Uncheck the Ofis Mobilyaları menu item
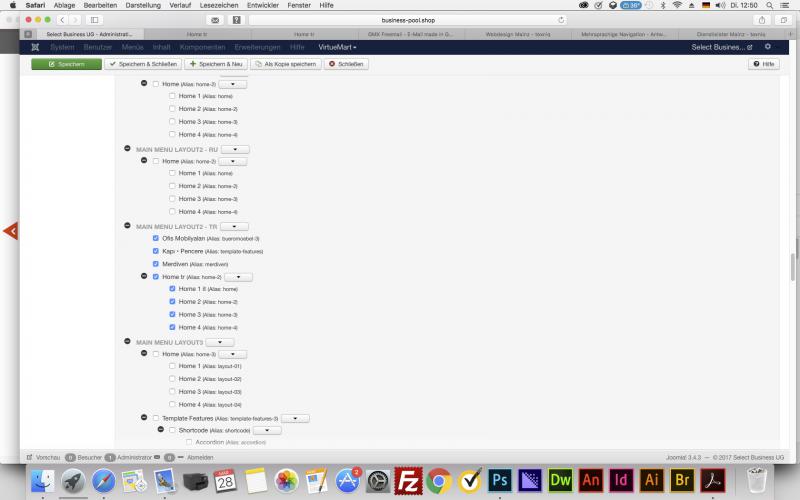This screenshot has height=500, width=800. pyautogui.click(x=156, y=239)
